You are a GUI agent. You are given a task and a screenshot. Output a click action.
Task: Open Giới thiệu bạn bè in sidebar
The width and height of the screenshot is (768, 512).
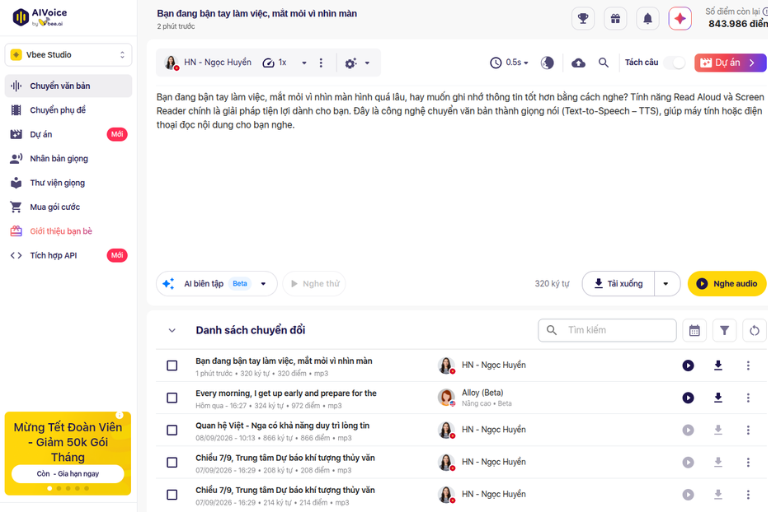[x=69, y=231]
